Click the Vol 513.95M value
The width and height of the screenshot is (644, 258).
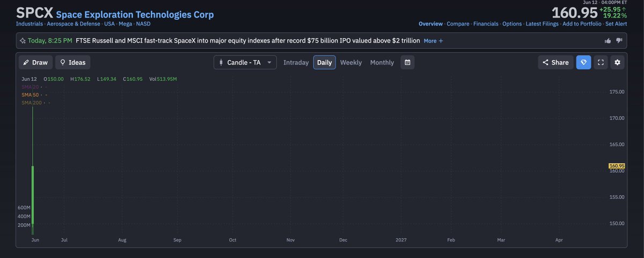(163, 79)
